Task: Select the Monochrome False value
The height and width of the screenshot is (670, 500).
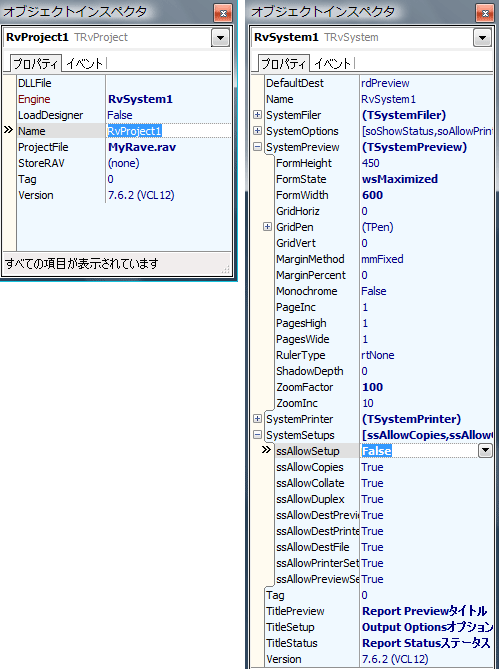Action: coord(374,291)
